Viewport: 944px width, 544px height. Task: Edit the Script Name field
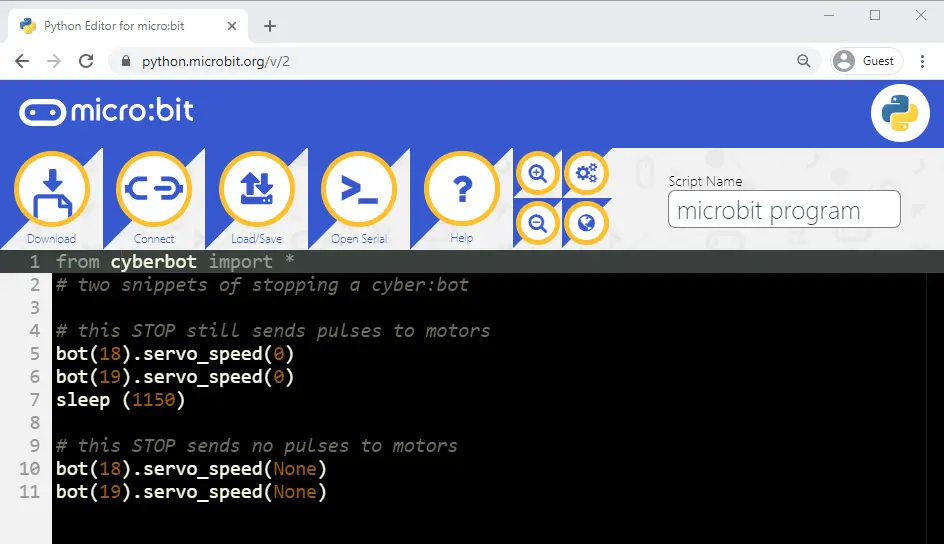pos(783,210)
